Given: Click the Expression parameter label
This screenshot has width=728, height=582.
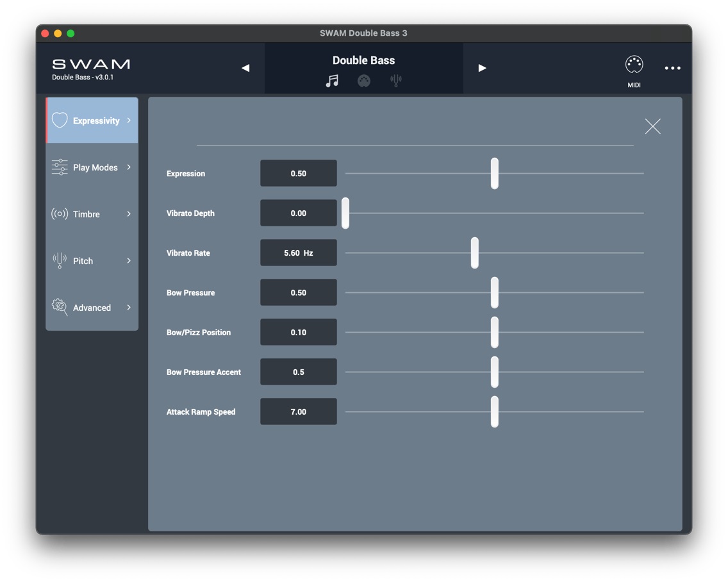Looking at the screenshot, I should coord(186,174).
